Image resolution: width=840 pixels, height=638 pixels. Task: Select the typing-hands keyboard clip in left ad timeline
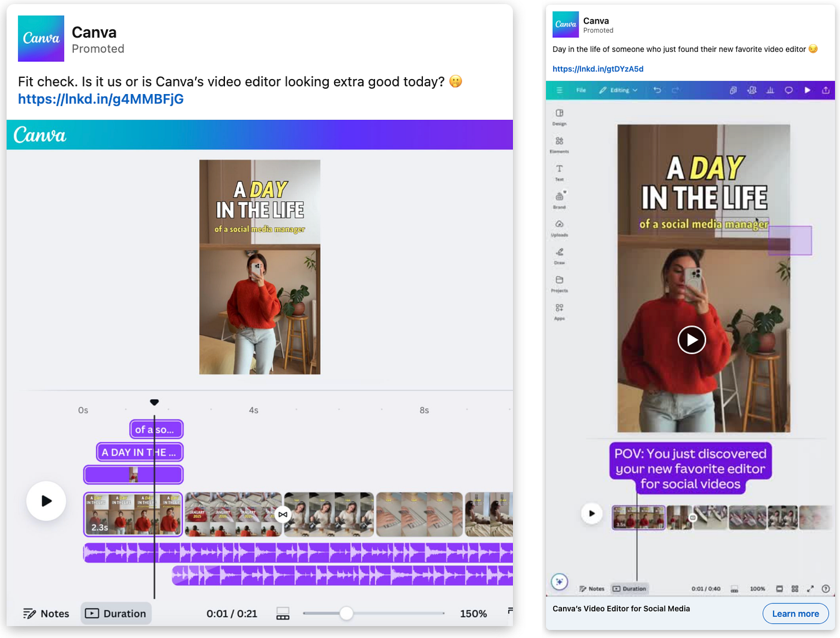[419, 514]
